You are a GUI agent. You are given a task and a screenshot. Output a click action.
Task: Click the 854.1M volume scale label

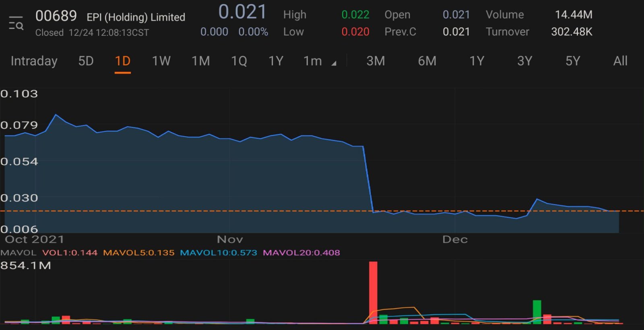pos(26,266)
